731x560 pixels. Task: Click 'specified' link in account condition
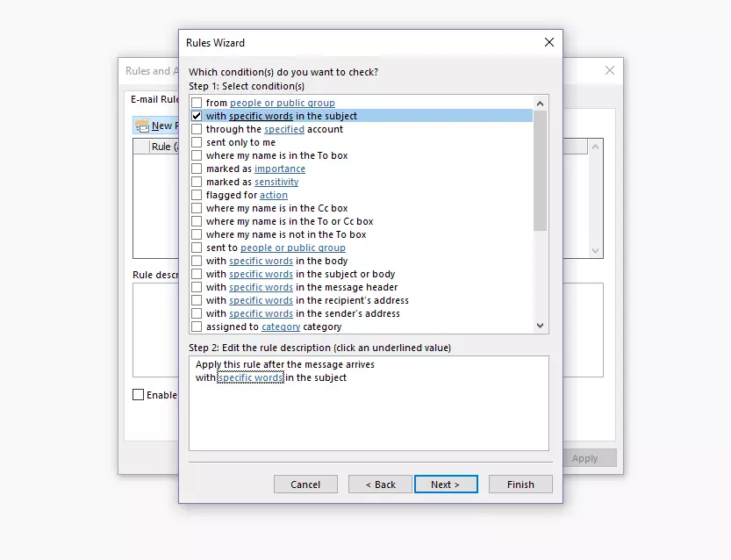(284, 129)
